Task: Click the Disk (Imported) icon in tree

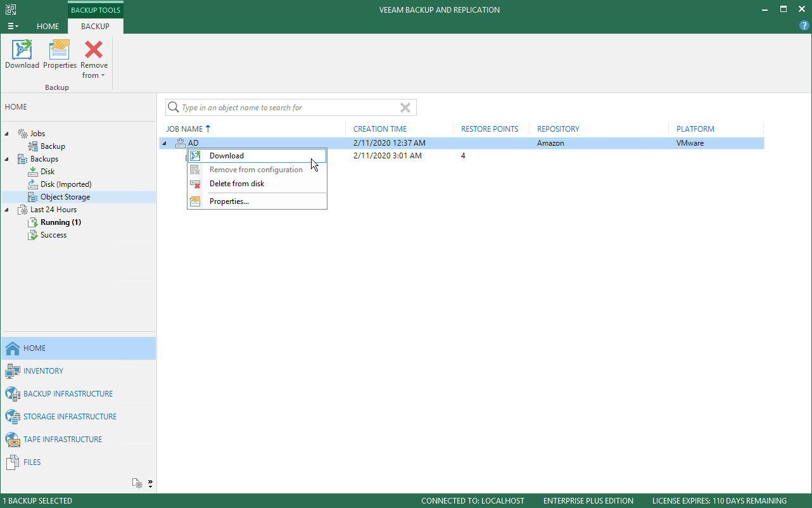Action: coord(33,184)
